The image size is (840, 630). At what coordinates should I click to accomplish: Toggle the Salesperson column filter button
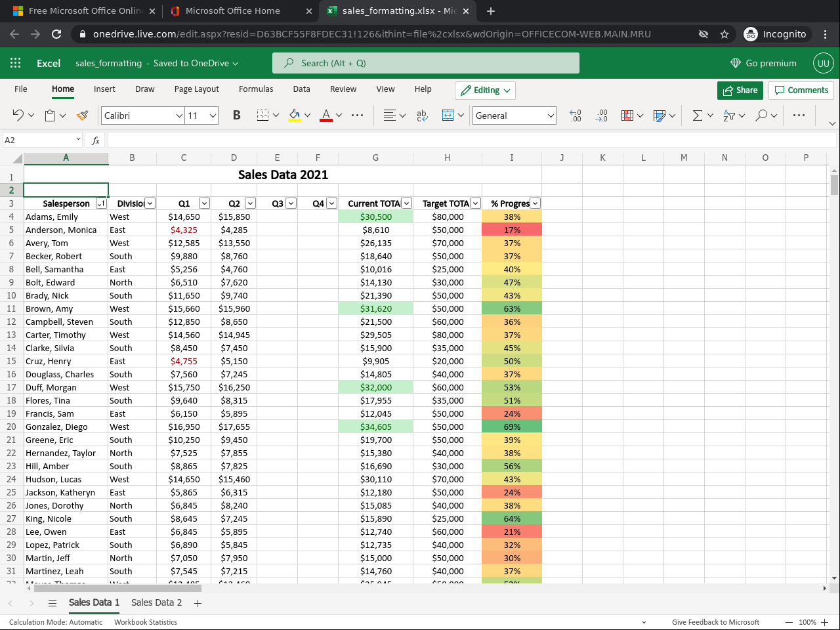coord(101,203)
